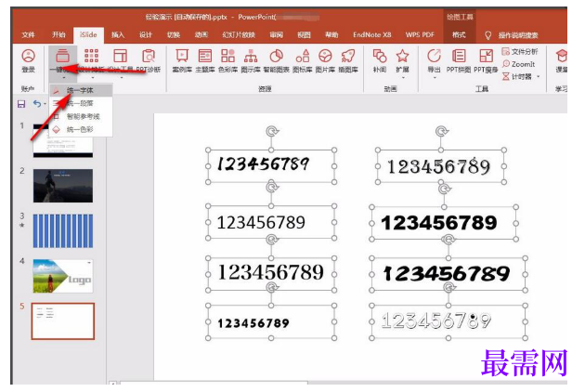Open the 设计工具 design tools panel
Viewport: 585px width, 392px height.
coord(120,60)
